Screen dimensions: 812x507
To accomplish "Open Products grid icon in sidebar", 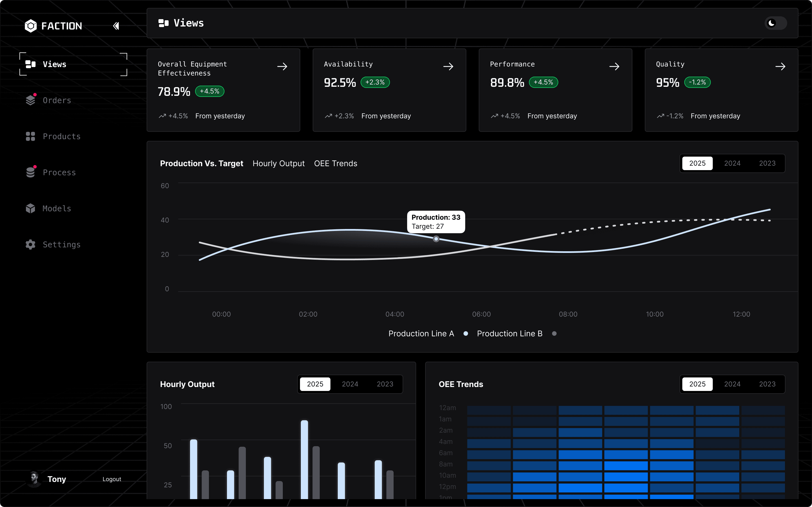I will coord(30,136).
